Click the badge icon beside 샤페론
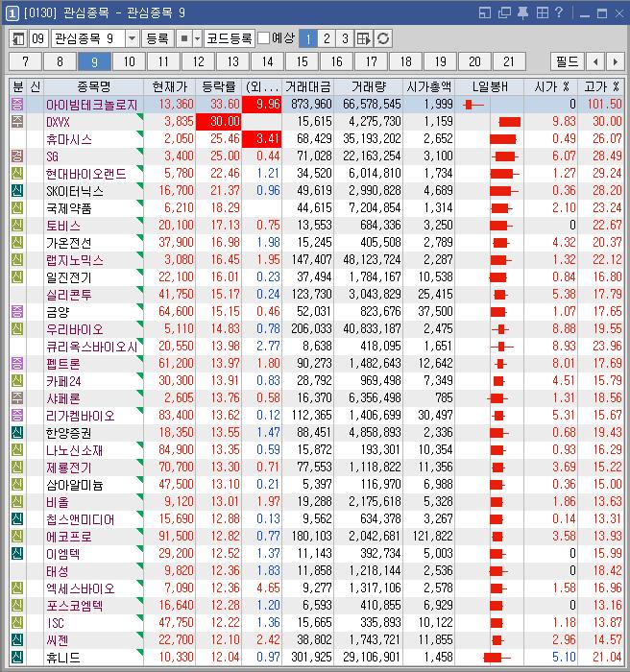 [17, 397]
